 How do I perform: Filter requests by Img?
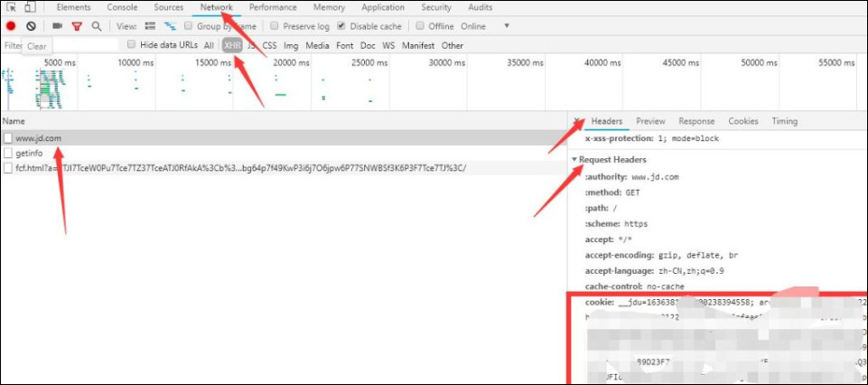point(291,45)
